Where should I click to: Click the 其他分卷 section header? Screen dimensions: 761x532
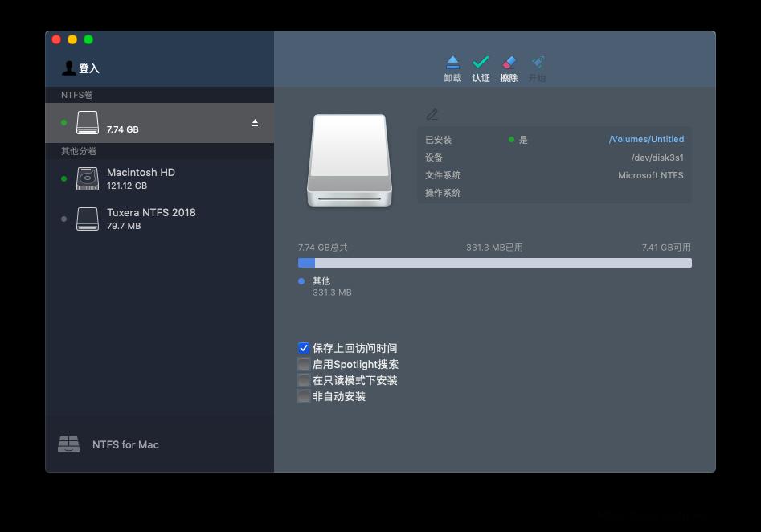pos(78,152)
